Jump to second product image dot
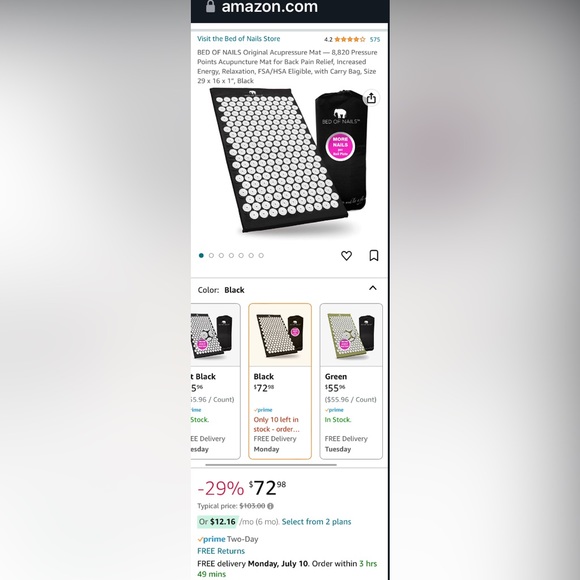The width and height of the screenshot is (580, 580). click(211, 256)
